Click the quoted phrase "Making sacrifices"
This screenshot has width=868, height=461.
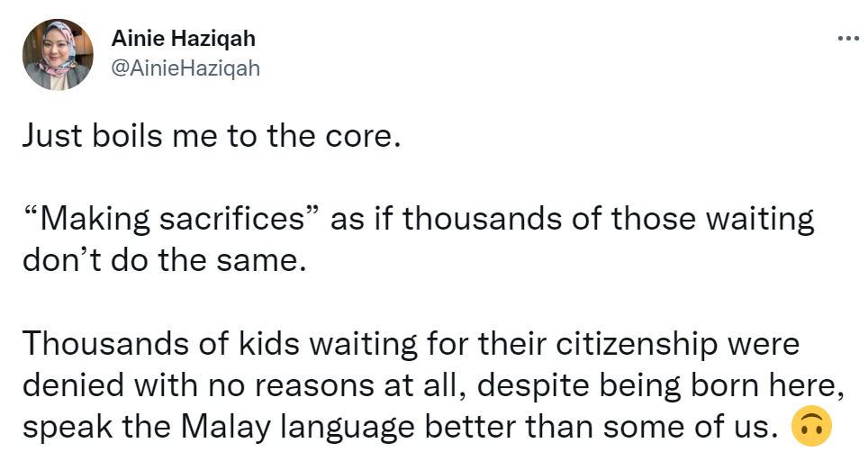pyautogui.click(x=172, y=219)
